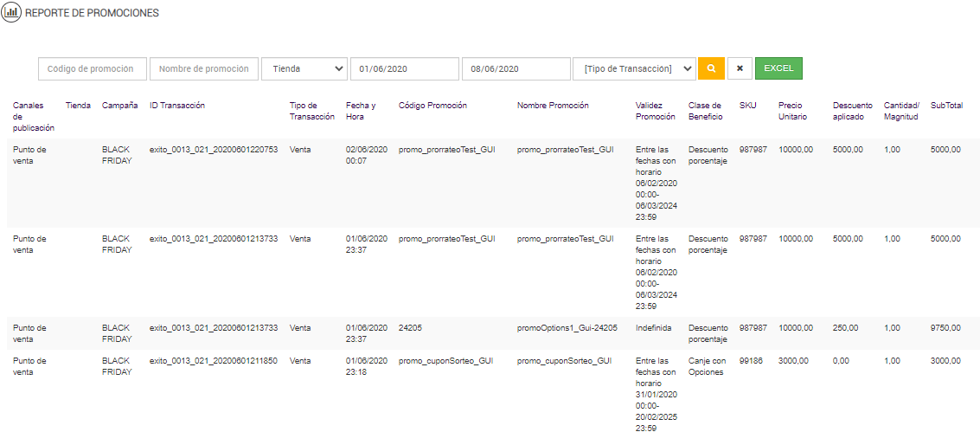Screen dimensions: 980x432
Task: Expand the Tipo de Transacción dropdown
Action: [634, 68]
